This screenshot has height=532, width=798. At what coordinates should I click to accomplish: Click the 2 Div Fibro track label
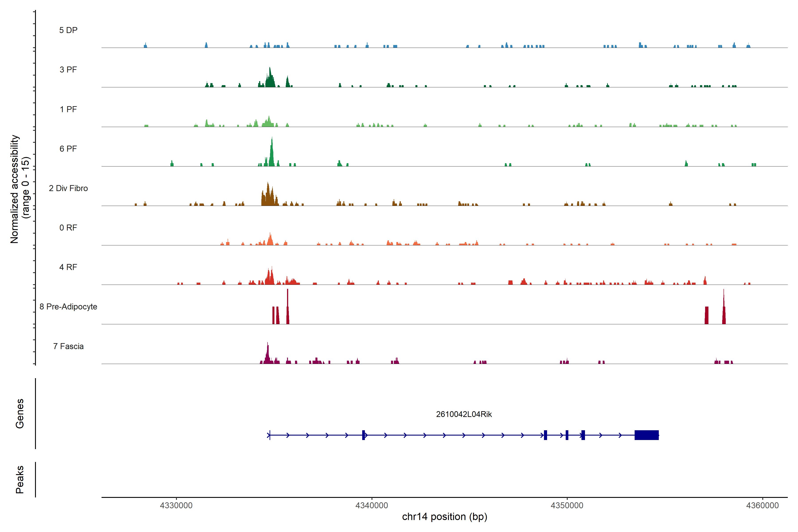[68, 188]
